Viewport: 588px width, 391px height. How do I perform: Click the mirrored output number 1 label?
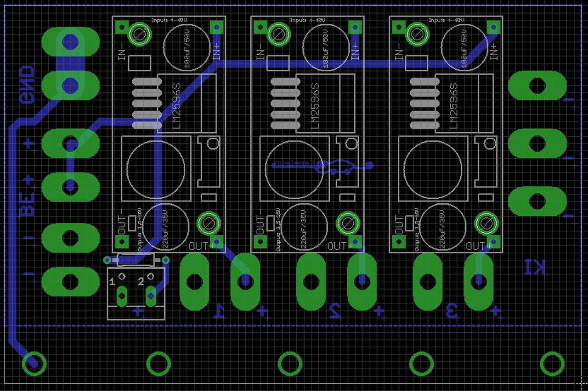click(x=220, y=312)
